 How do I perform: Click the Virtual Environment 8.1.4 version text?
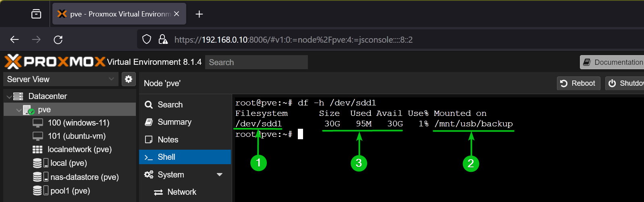154,62
